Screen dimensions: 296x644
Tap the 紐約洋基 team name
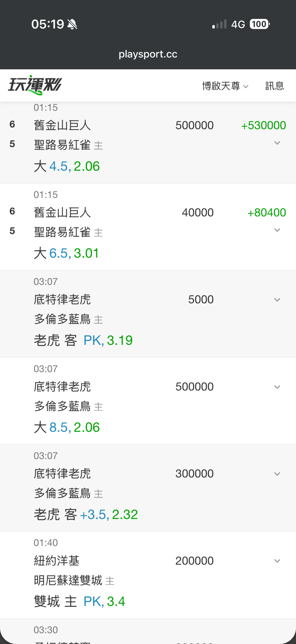click(x=57, y=561)
